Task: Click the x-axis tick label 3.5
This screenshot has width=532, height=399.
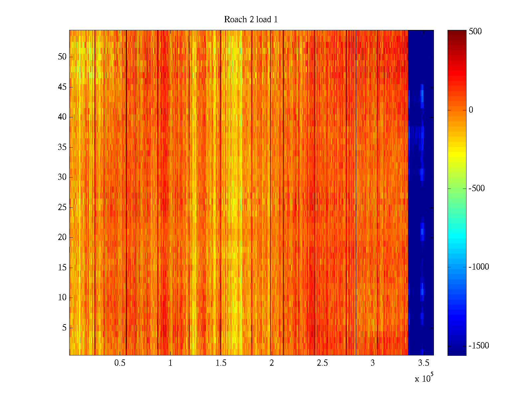Action: pos(423,363)
